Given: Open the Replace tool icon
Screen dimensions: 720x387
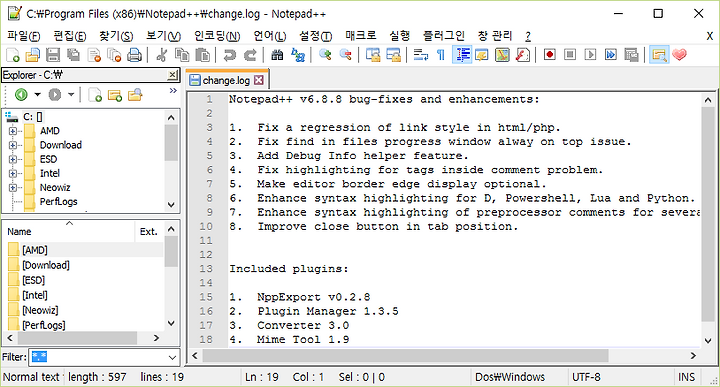Looking at the screenshot, I should coord(298,55).
